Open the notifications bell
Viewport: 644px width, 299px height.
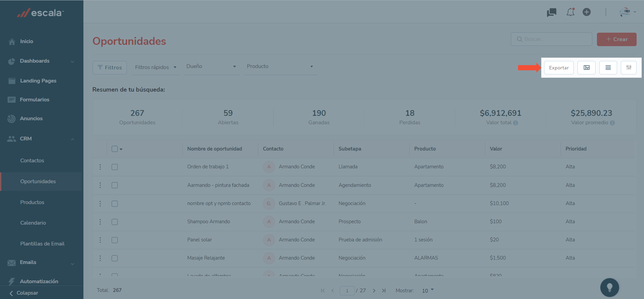(570, 12)
